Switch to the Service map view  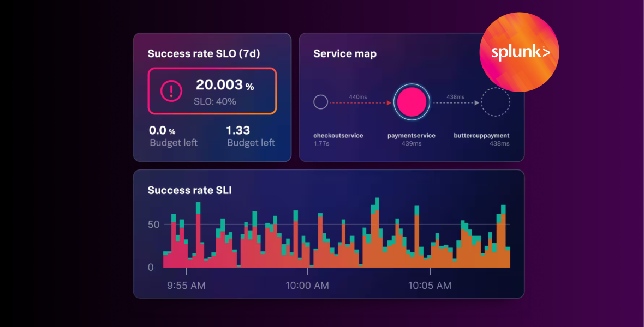(x=345, y=53)
